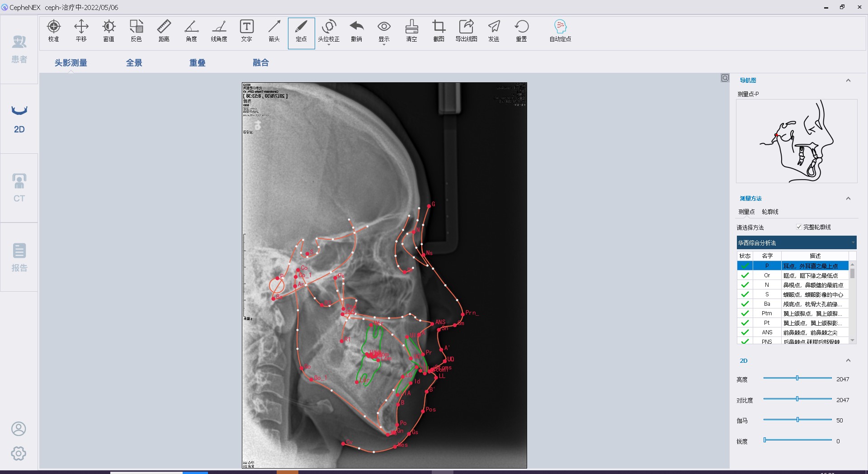Open the 华西综合分析法 method dropdown
The width and height of the screenshot is (868, 474).
[796, 243]
